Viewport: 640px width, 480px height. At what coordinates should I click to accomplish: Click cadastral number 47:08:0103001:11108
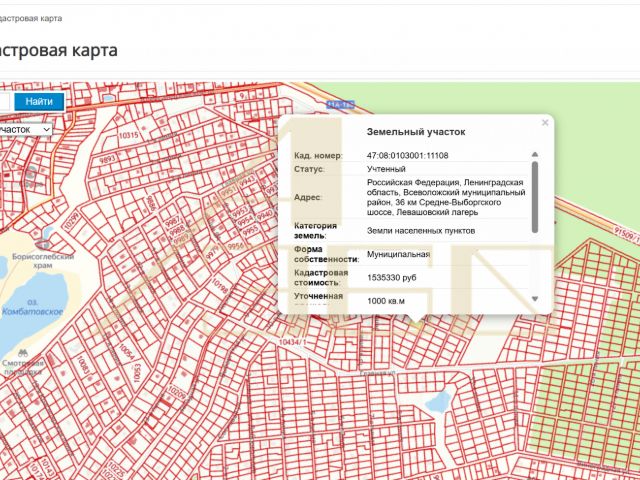click(x=407, y=156)
